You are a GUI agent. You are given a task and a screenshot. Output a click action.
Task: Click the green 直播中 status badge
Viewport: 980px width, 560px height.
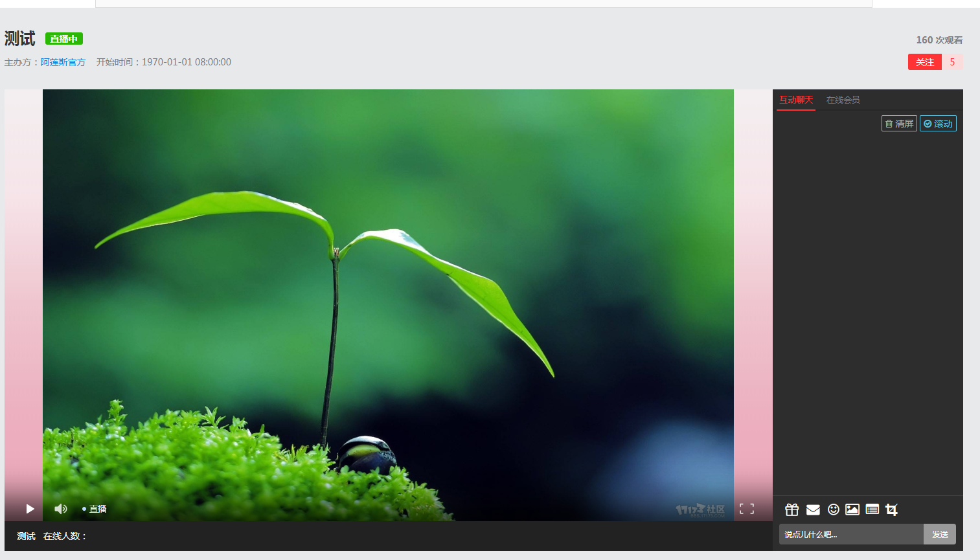pos(63,39)
